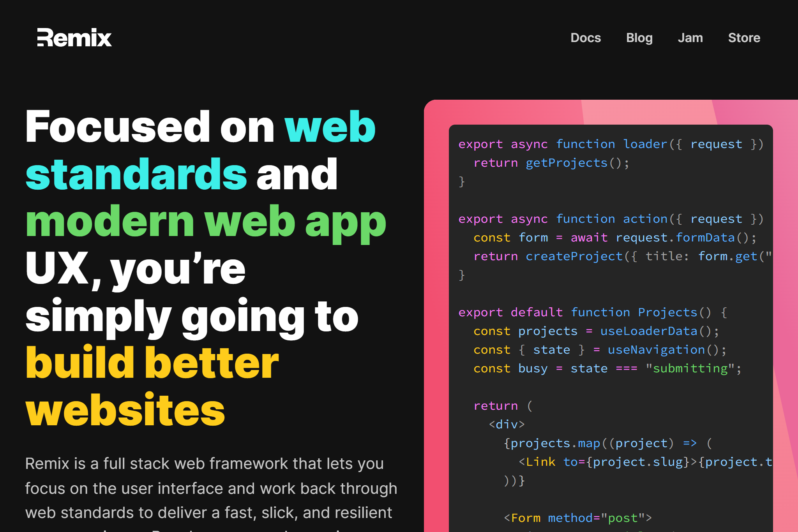Click the action function declaration line
798x532 pixels.
coord(610,219)
